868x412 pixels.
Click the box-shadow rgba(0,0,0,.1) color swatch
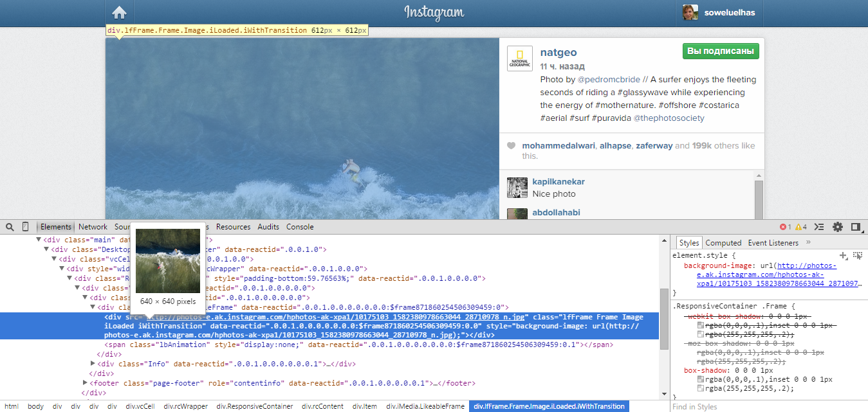(x=701, y=379)
